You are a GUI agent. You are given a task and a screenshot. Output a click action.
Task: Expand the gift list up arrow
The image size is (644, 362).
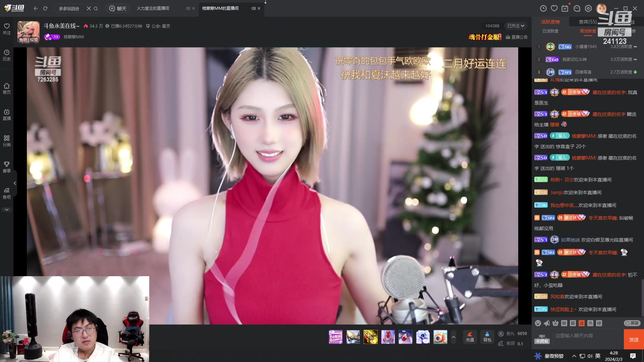coord(453,337)
